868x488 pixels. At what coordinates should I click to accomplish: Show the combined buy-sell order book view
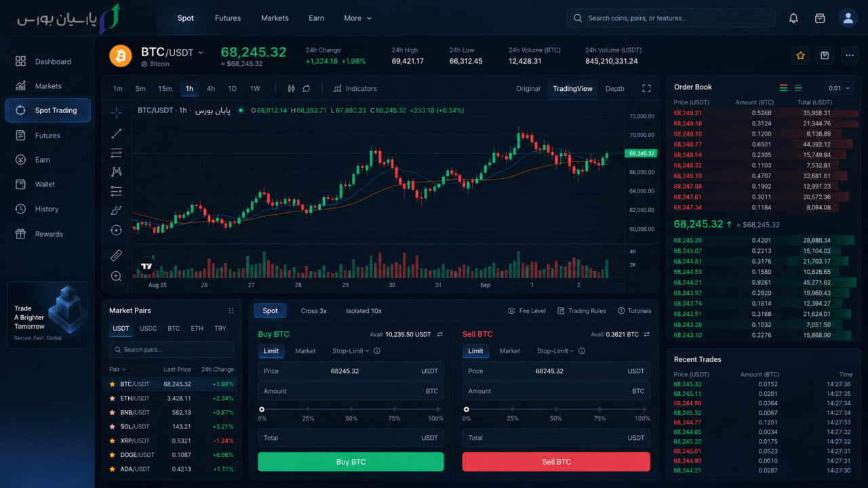tap(784, 88)
